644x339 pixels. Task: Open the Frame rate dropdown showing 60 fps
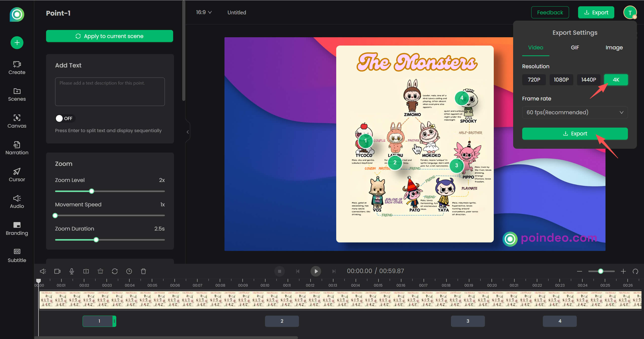(x=575, y=112)
